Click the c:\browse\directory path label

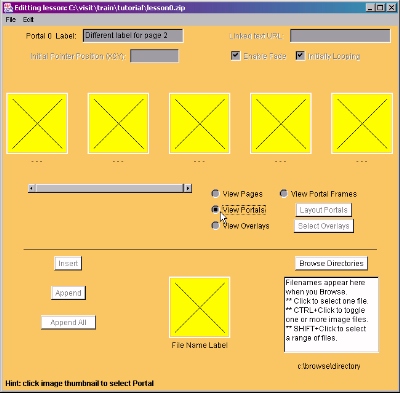click(329, 366)
